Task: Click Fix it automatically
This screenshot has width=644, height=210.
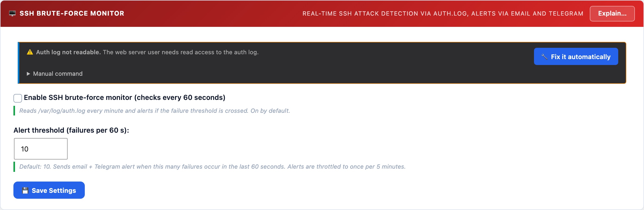Action: click(576, 56)
